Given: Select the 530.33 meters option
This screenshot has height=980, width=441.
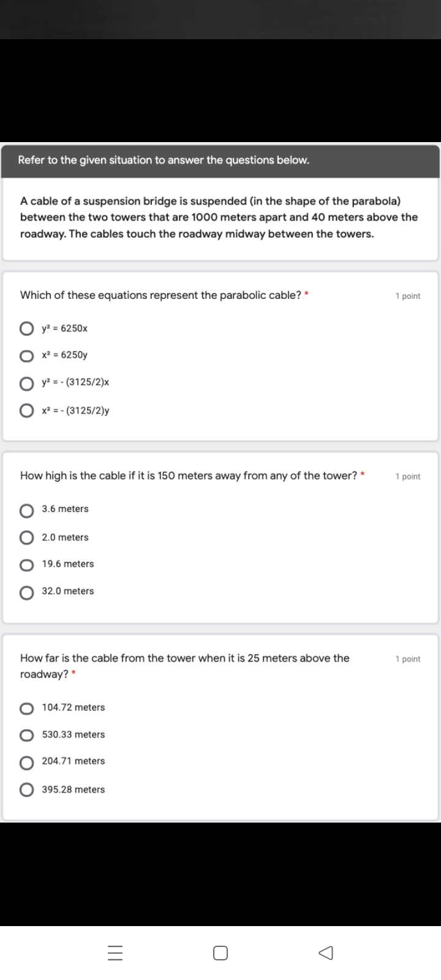Looking at the screenshot, I should tap(26, 735).
